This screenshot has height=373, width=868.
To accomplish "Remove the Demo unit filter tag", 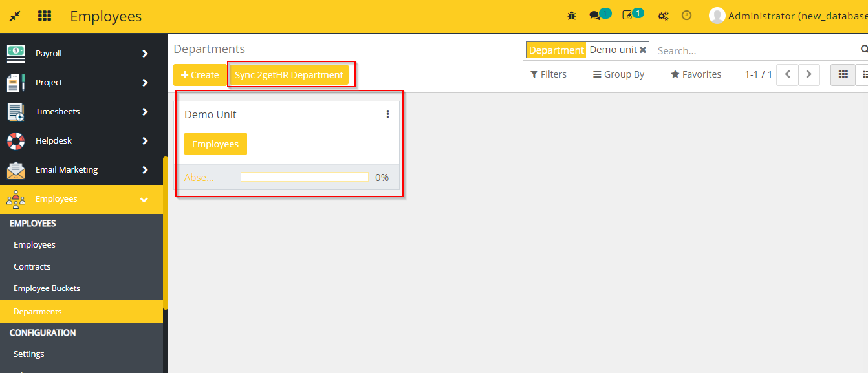I will point(643,50).
